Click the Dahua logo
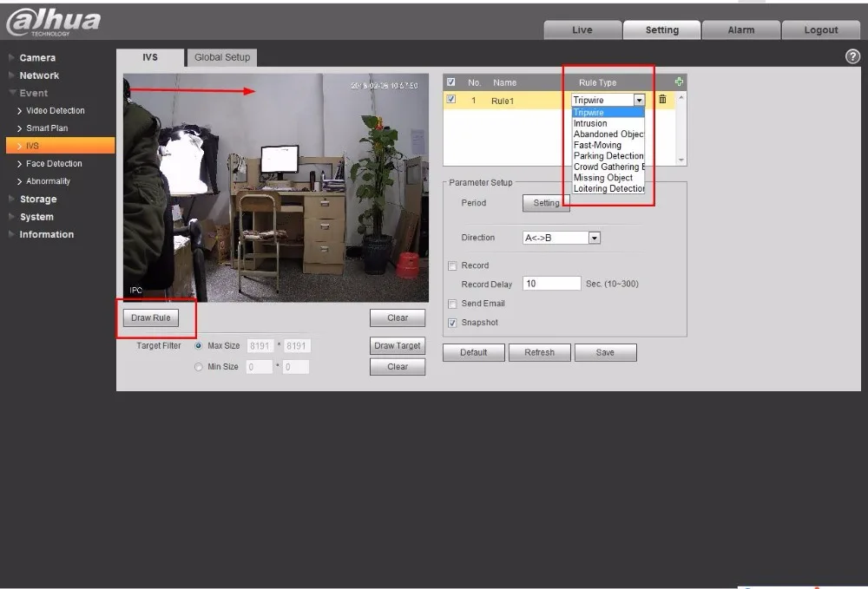868x589 pixels. (x=53, y=23)
